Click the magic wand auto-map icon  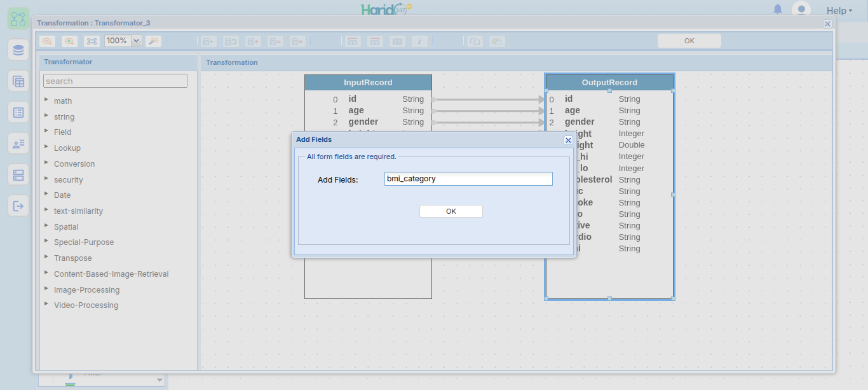pyautogui.click(x=153, y=41)
